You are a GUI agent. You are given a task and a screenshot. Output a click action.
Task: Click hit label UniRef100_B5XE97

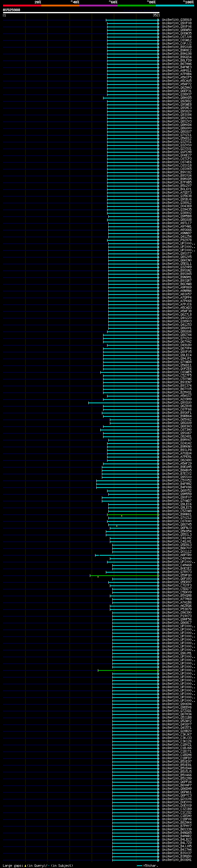coord(177,761)
